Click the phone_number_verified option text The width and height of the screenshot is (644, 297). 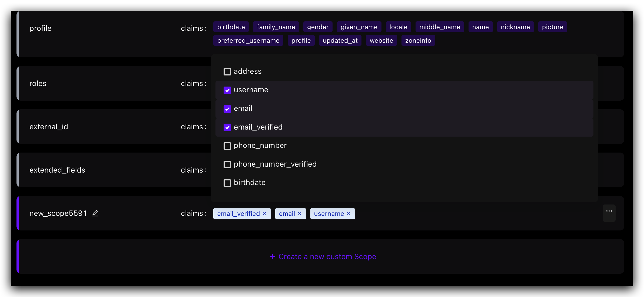tap(275, 164)
